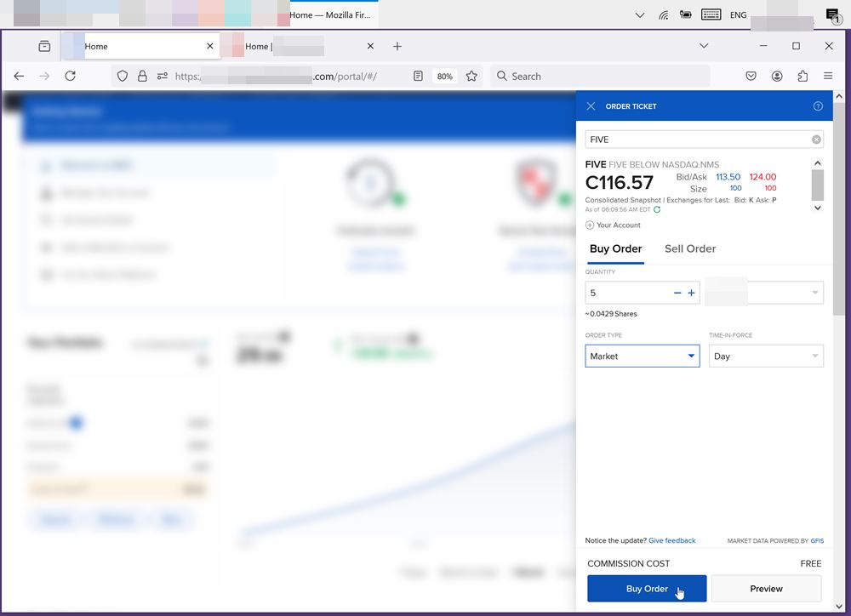The image size is (851, 616).
Task: Reload the page with the refresh icon
Action: click(x=70, y=76)
